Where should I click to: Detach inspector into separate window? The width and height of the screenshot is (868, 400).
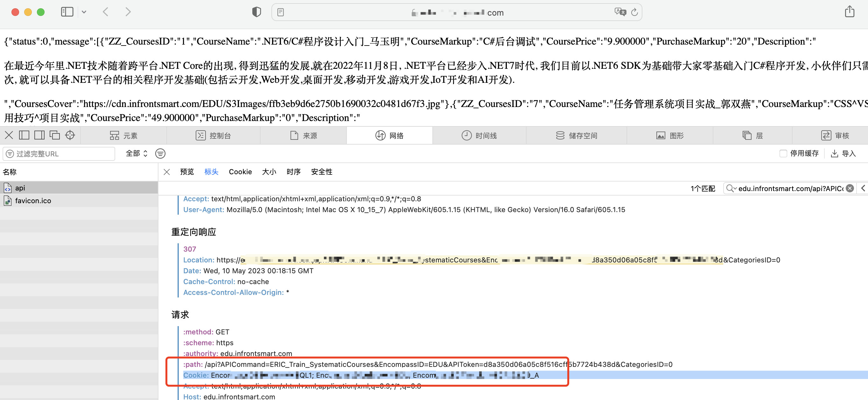pos(55,135)
